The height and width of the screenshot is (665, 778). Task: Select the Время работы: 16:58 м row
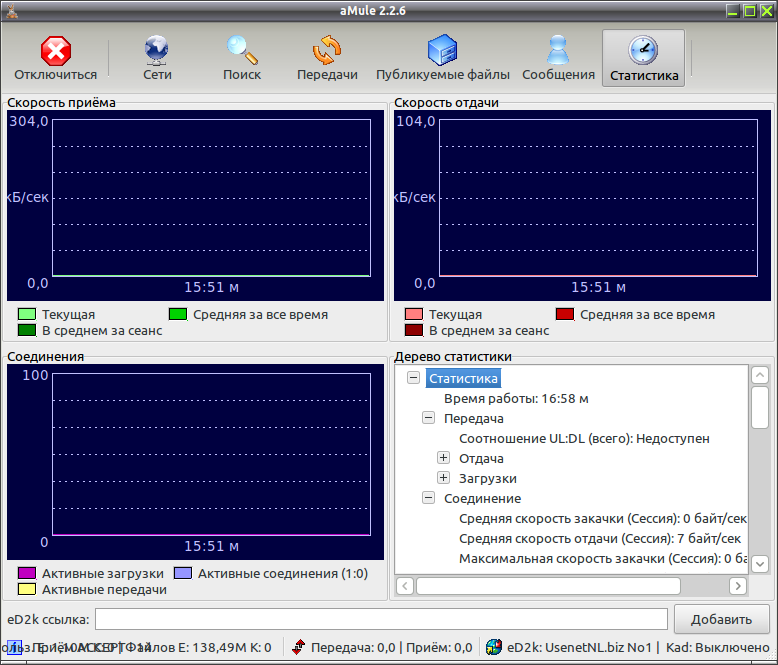516,399
